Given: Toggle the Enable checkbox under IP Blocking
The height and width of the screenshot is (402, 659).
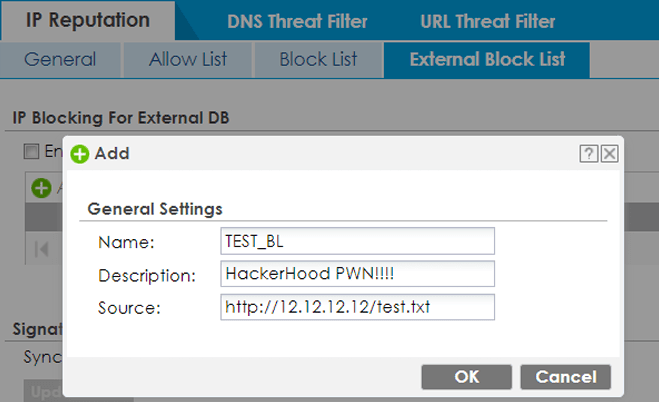Looking at the screenshot, I should 32,151.
